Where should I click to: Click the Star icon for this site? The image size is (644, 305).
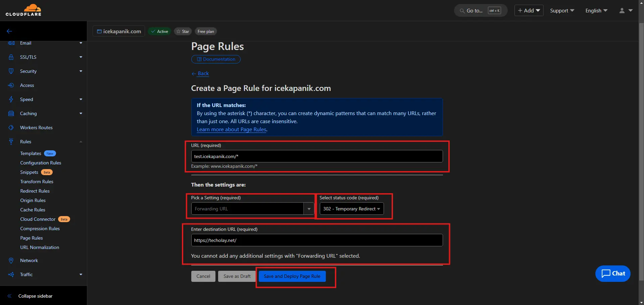179,32
